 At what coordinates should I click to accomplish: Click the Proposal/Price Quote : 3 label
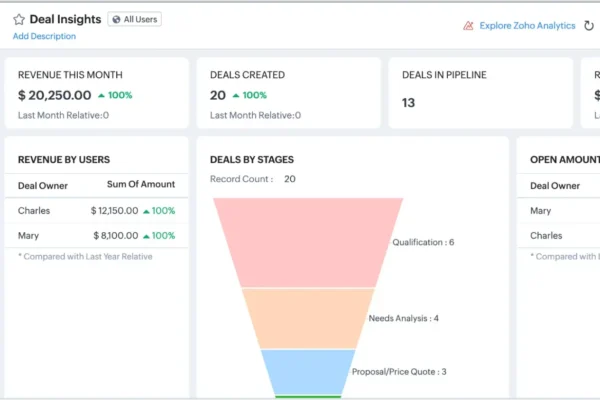point(399,372)
